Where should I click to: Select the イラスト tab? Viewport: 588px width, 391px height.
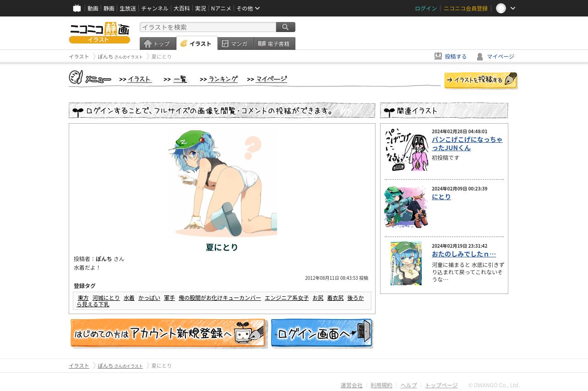click(197, 43)
